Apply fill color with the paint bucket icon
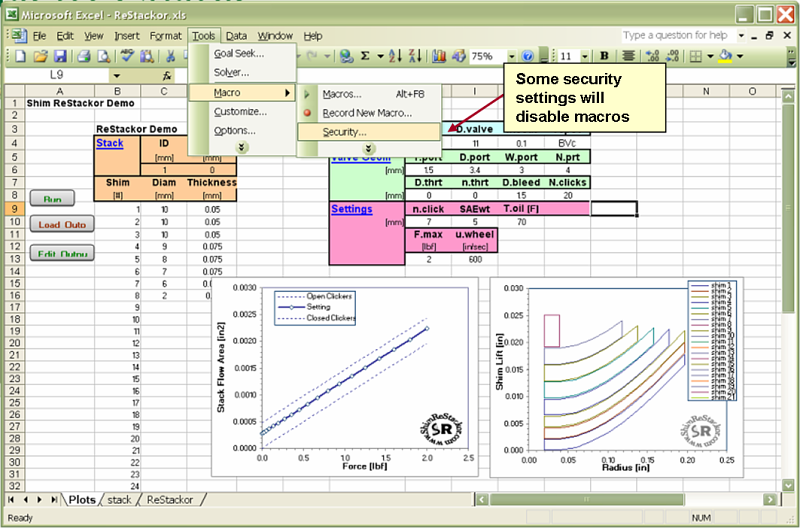800x528 pixels. 725,56
